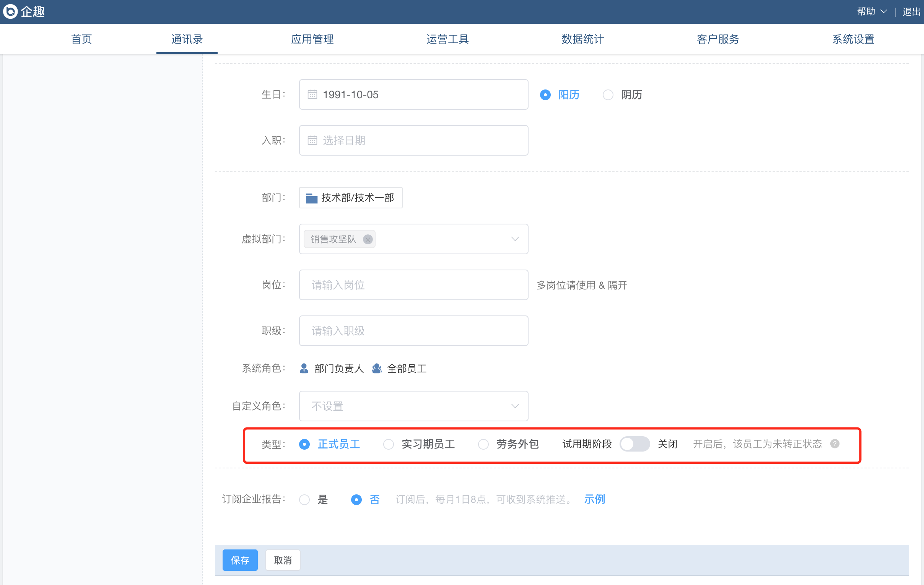The image size is (924, 585).
Task: Select the 阴历 radio button
Action: pyautogui.click(x=608, y=95)
